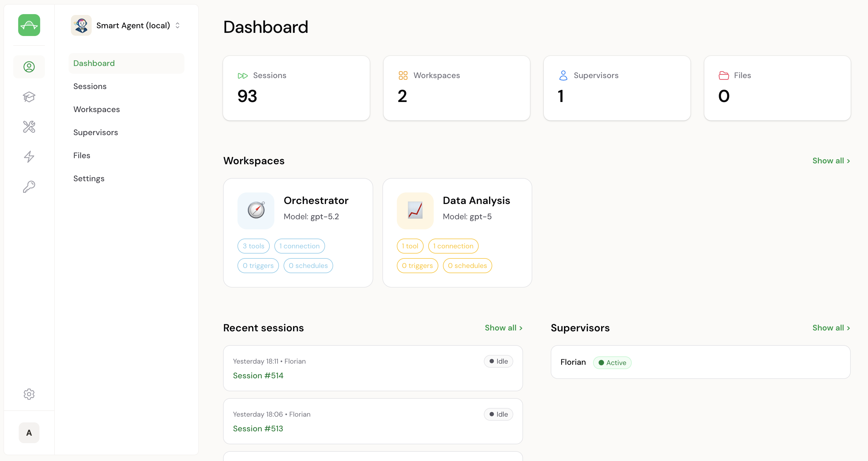Toggle the Active status badge next to Florian
Screen dimensions: 868x461
(612, 362)
